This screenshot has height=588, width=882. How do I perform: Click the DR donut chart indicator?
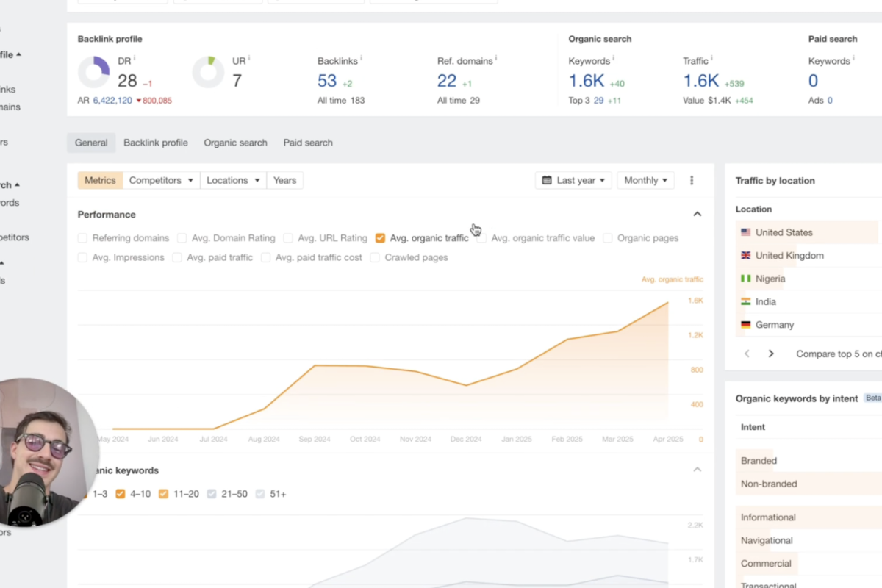(x=93, y=72)
